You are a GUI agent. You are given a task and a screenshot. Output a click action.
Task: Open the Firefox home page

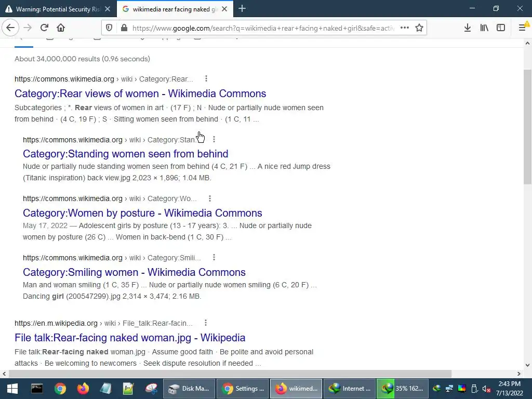pos(61,28)
